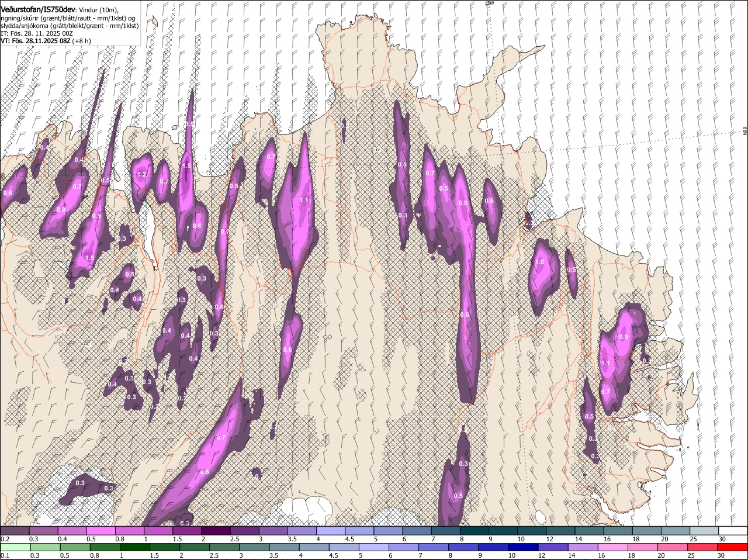Click the VT: Fös. 28.11.2025 08Z valid time
The height and width of the screenshot is (560, 748).
pyautogui.click(x=36, y=41)
